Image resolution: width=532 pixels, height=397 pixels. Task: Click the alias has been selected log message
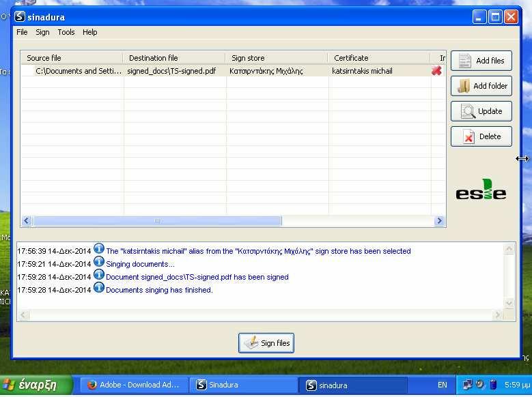point(258,251)
